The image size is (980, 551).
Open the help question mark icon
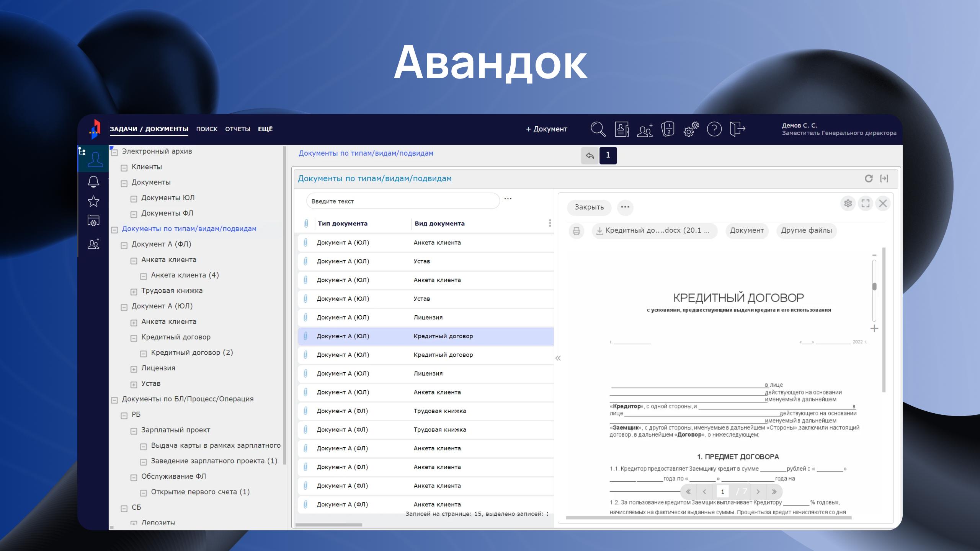click(x=714, y=129)
